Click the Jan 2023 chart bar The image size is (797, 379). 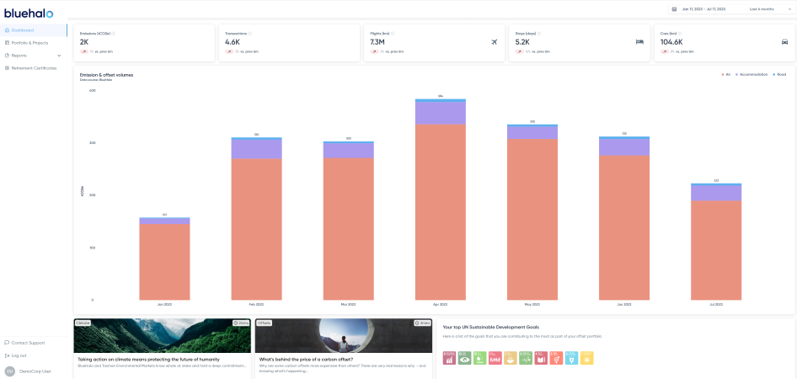point(165,259)
